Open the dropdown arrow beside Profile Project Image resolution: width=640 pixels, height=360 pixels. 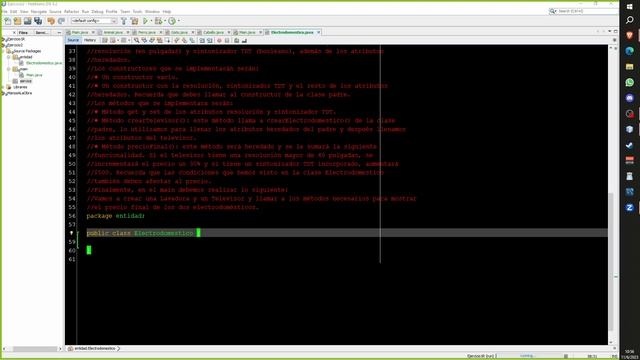click(x=179, y=21)
